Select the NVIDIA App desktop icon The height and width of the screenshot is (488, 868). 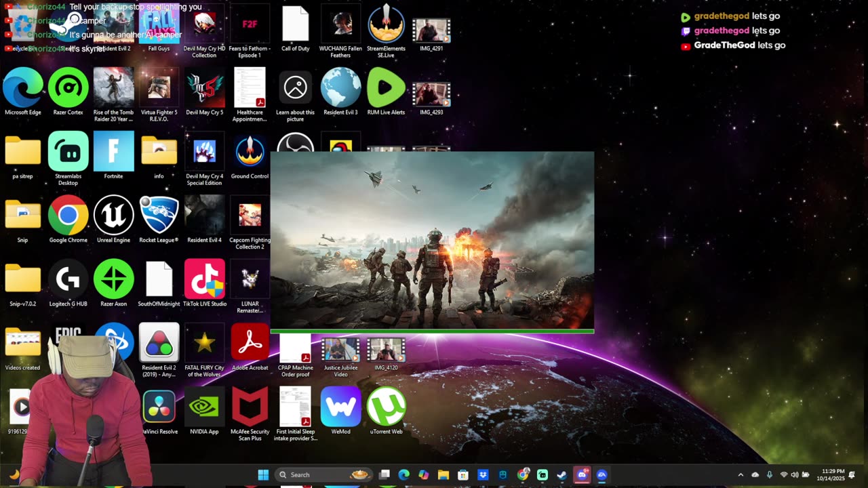(204, 411)
